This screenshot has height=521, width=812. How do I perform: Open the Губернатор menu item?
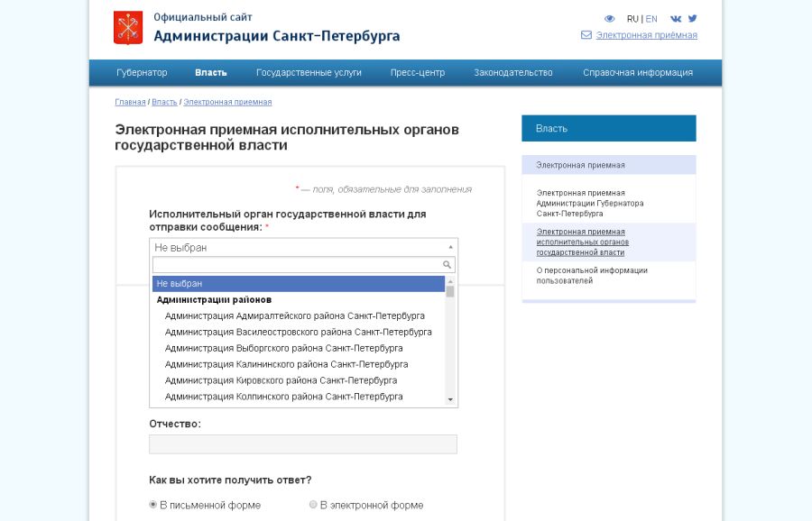(142, 72)
